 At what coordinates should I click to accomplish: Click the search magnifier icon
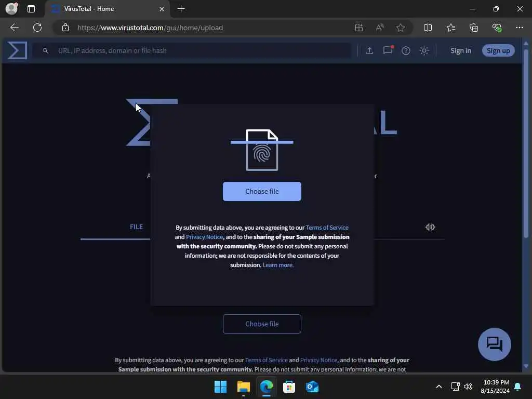click(46, 51)
